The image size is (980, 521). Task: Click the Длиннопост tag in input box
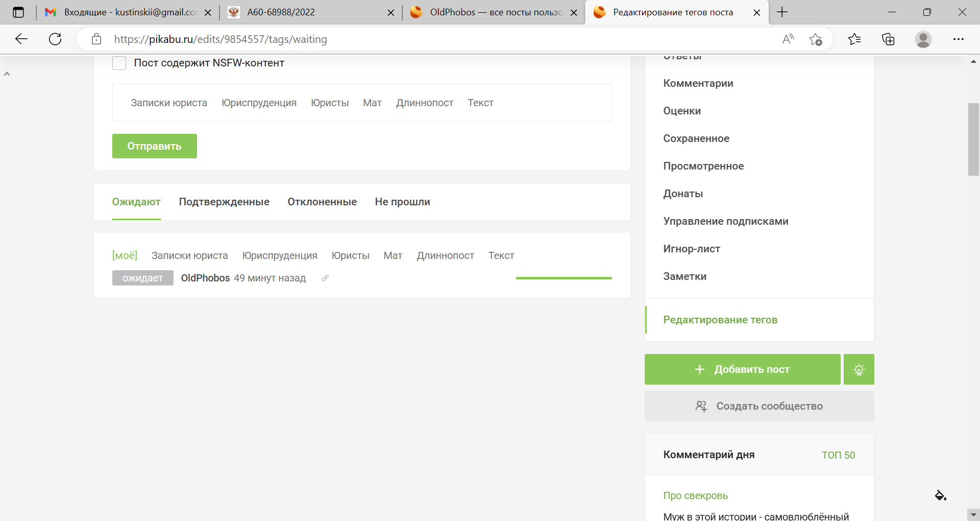click(x=425, y=103)
